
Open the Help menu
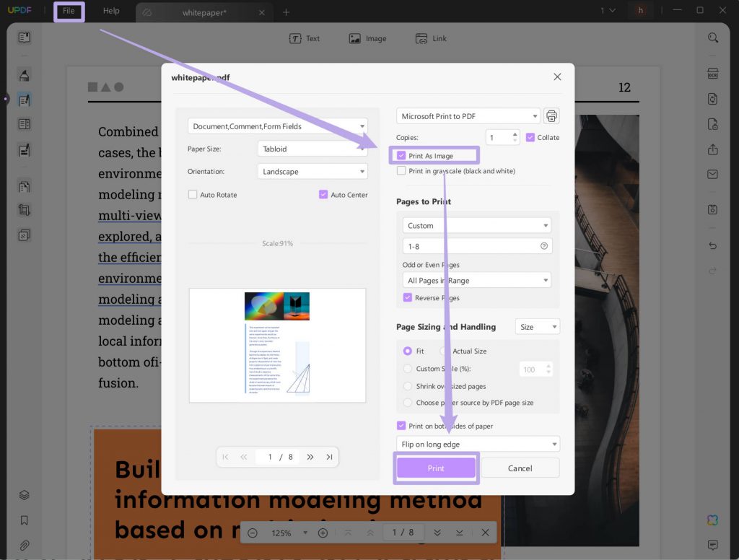click(x=111, y=11)
